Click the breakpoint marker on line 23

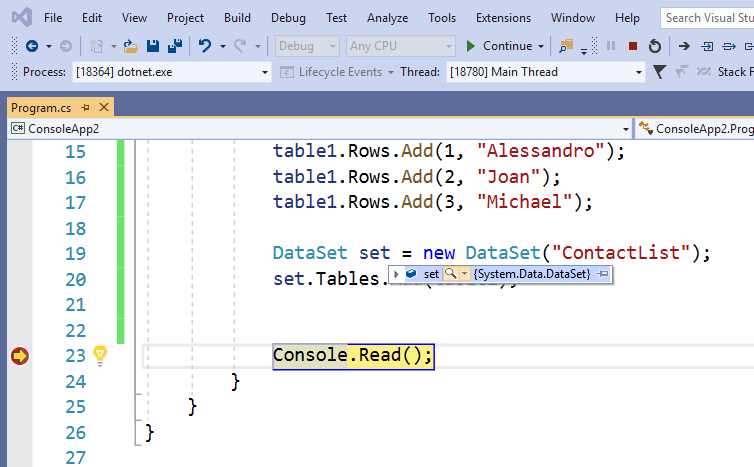pyautogui.click(x=20, y=356)
